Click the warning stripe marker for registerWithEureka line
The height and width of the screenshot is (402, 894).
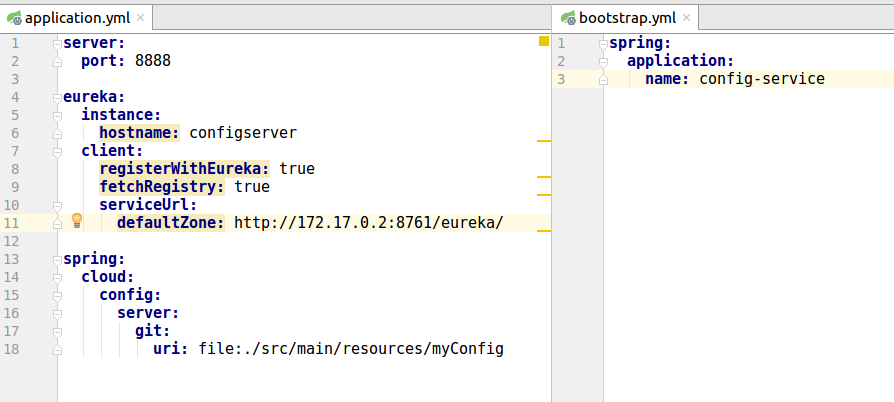tap(544, 177)
